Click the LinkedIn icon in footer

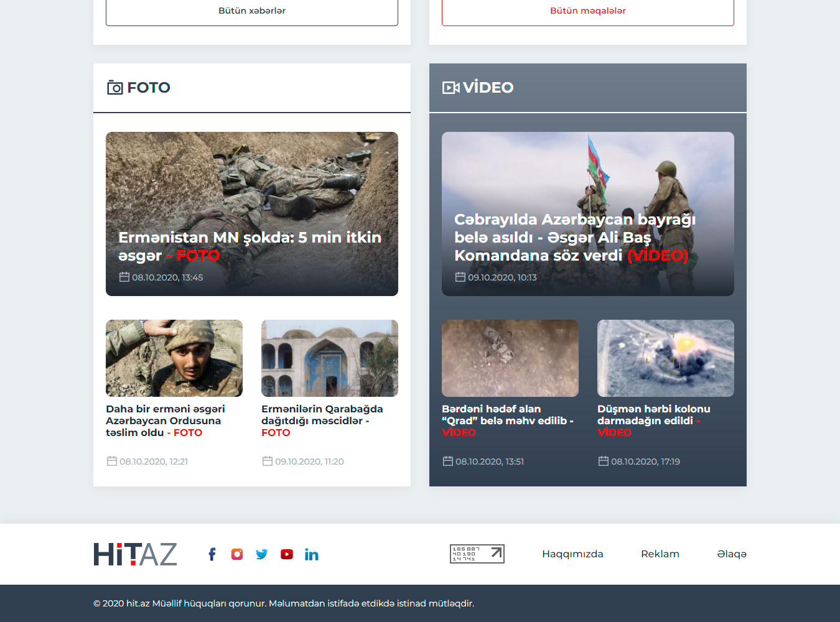click(312, 554)
